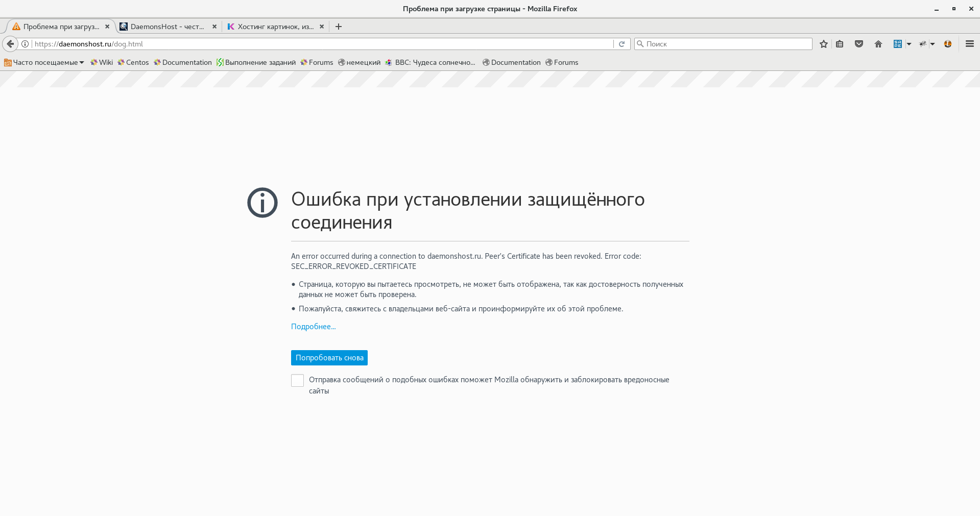Screen dimensions: 980x516
Task: Open the Firefox hamburger menu
Action: point(969,44)
